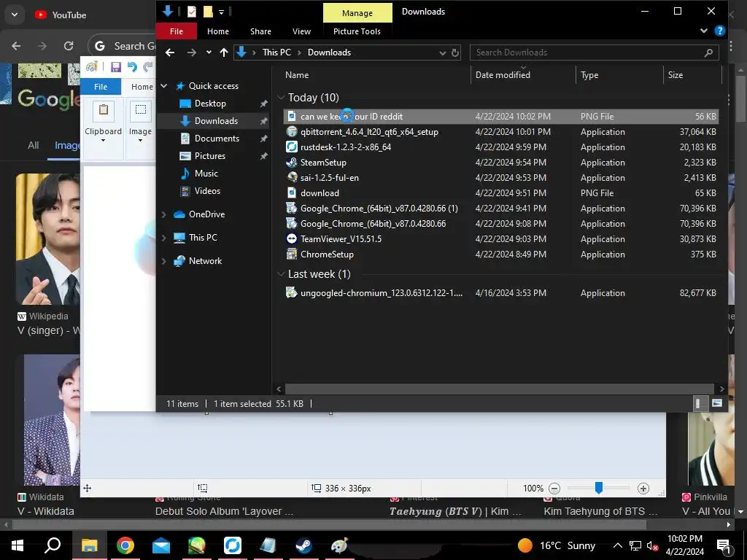Open taskbar search magnifier

point(53,545)
